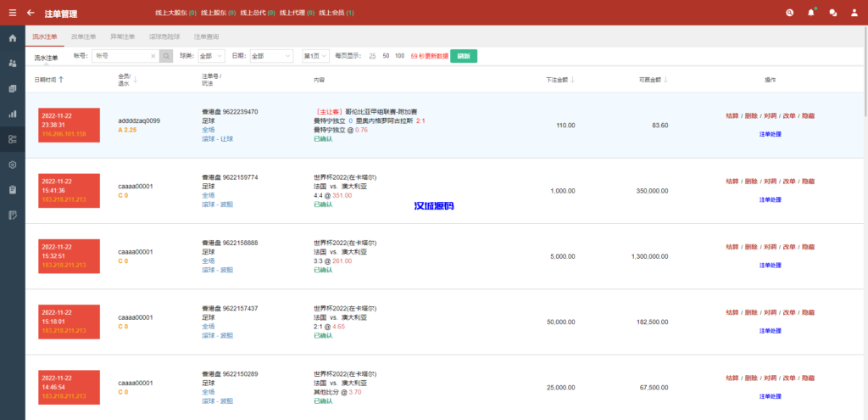The width and height of the screenshot is (868, 420).
Task: Click the vertical scrollbar on the right
Action: (x=865, y=72)
